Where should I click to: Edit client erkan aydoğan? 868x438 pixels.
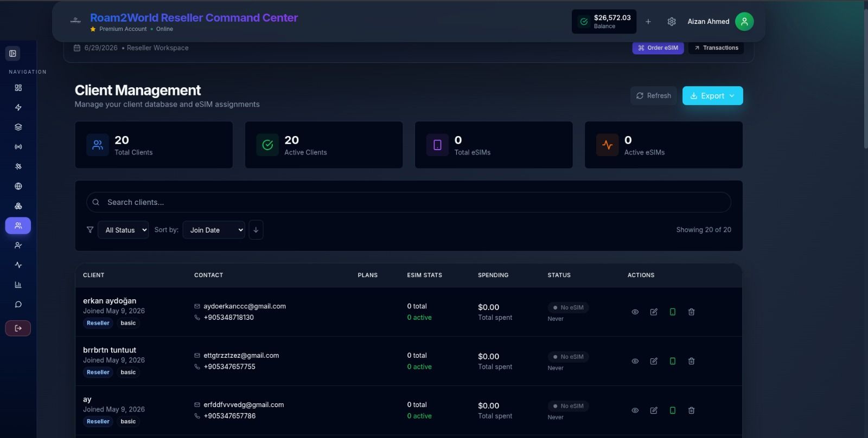[654, 312]
